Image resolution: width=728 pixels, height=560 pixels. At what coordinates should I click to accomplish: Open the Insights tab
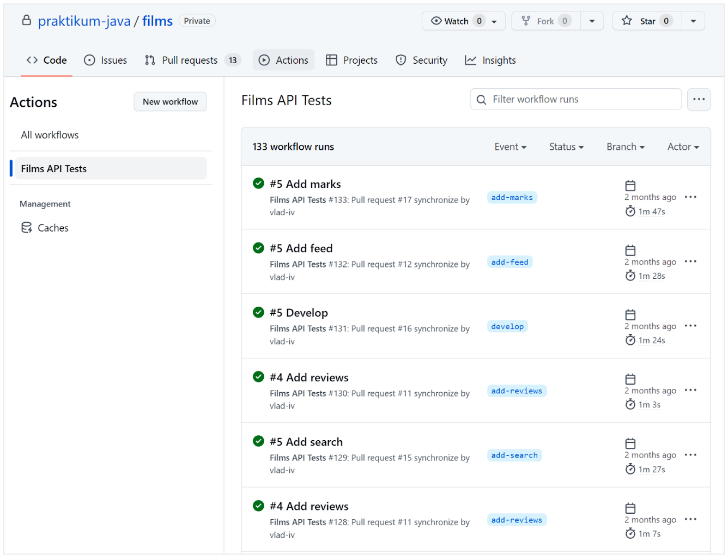click(490, 60)
